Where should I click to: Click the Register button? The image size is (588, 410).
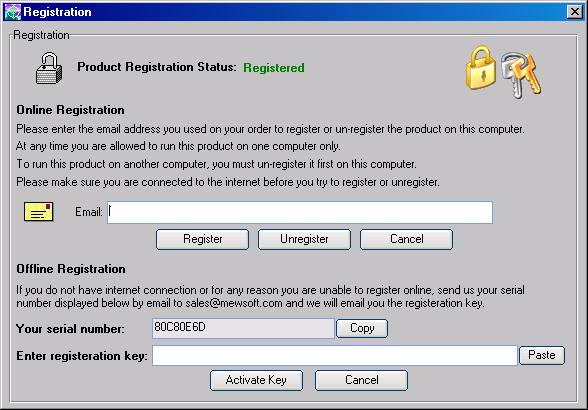[202, 239]
